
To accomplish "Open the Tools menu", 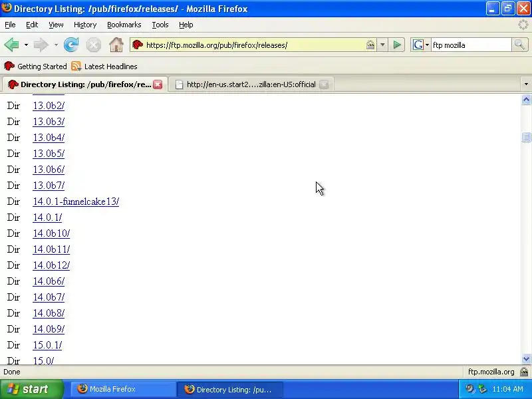I will pyautogui.click(x=160, y=25).
